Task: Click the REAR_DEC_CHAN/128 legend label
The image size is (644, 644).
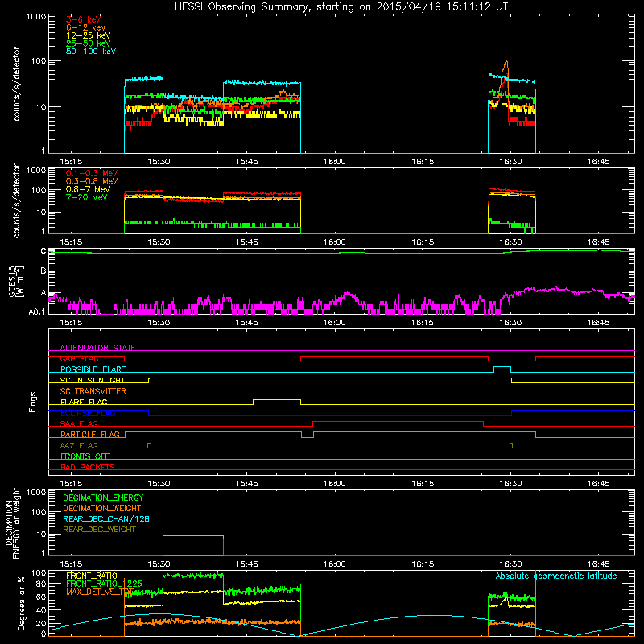Action: point(106,518)
